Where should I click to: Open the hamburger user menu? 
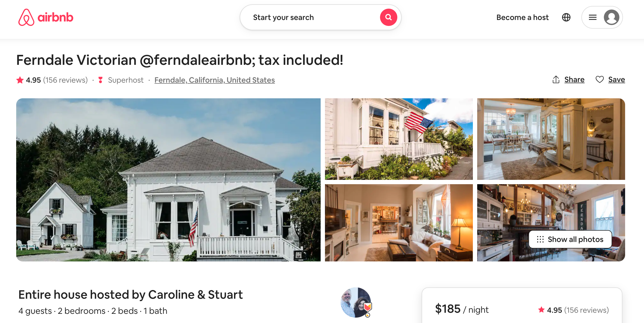coord(593,17)
